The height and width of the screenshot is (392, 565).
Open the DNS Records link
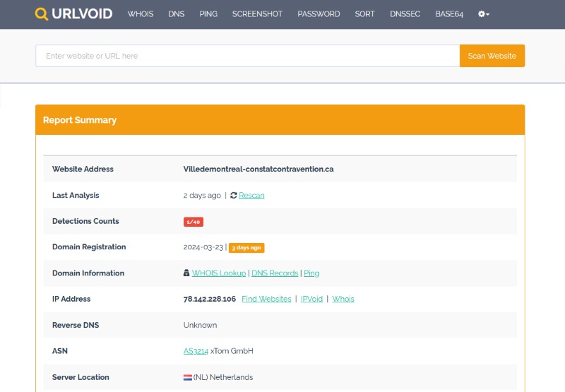275,273
